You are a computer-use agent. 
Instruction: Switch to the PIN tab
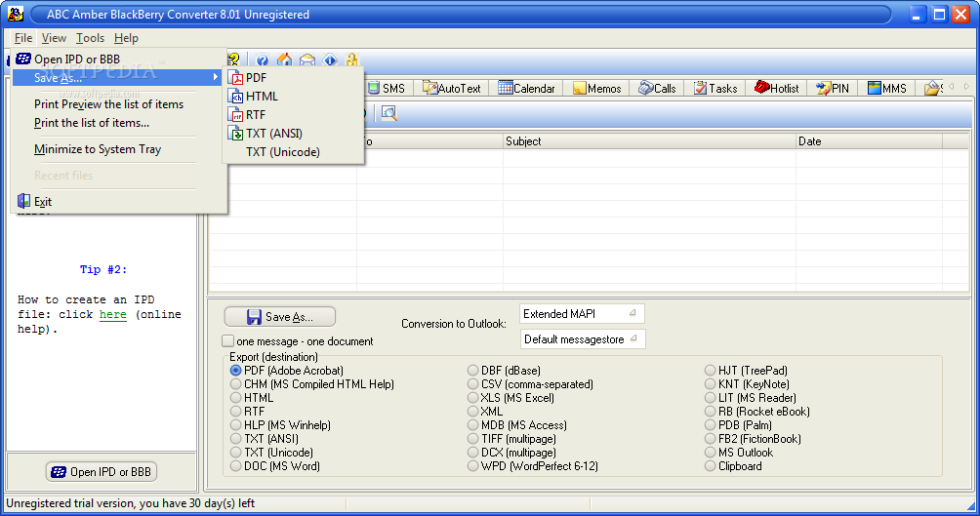pyautogui.click(x=834, y=88)
